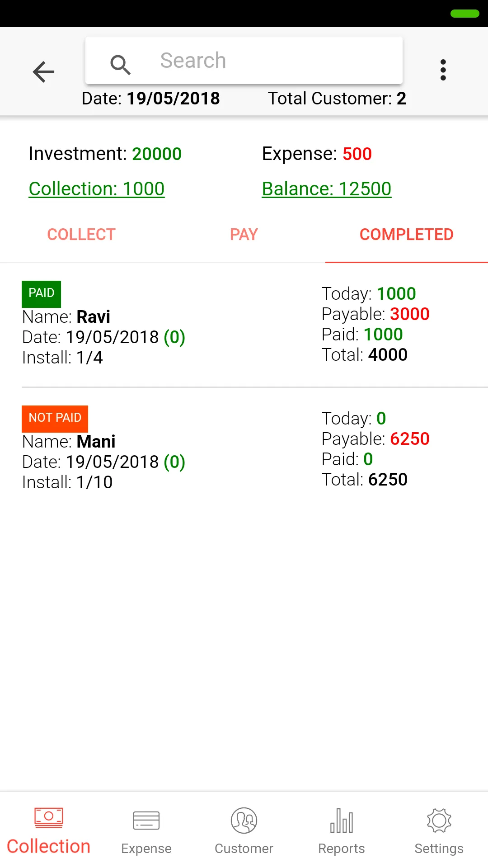Tap Mani's date 19/05/2018 (0)
This screenshot has height=868, width=488.
click(x=103, y=462)
